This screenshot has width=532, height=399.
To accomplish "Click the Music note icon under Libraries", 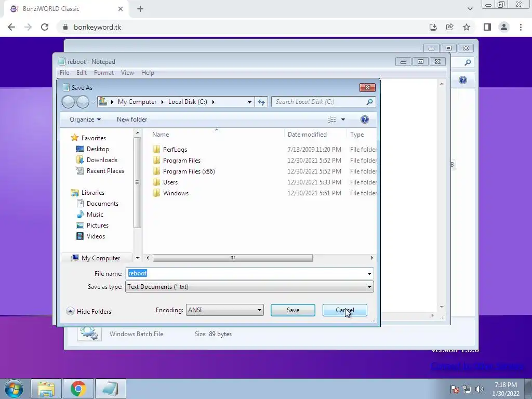I will 79,214.
